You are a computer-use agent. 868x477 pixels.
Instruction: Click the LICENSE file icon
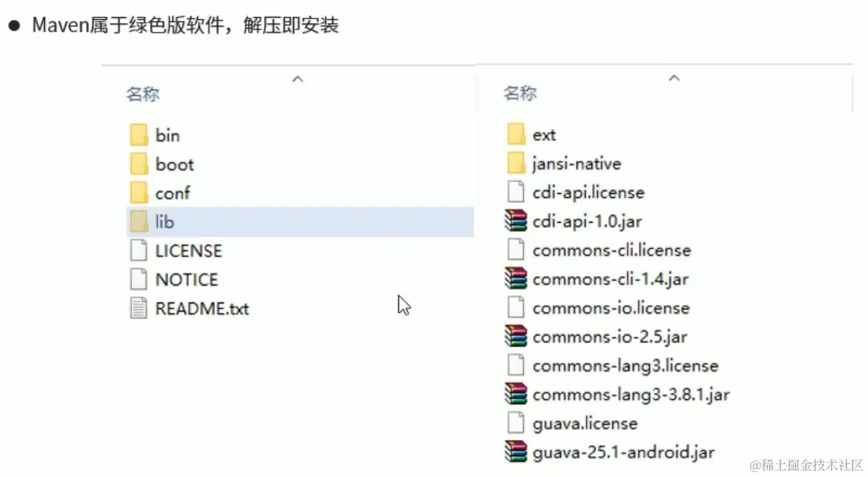coord(139,251)
